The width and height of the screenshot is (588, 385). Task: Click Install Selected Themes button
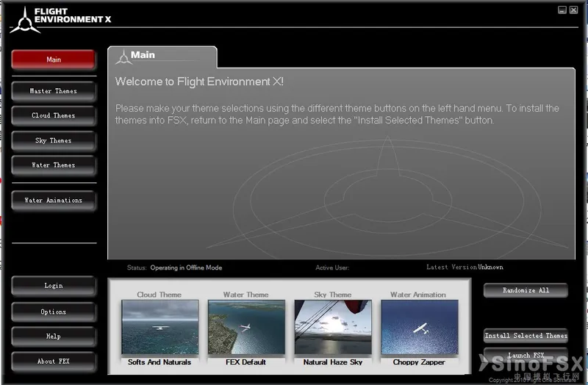click(526, 336)
